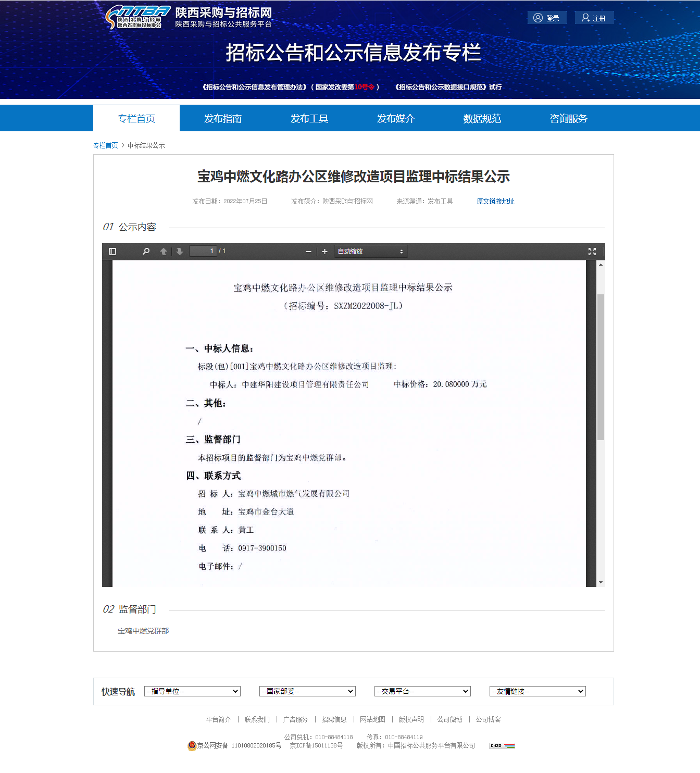This screenshot has height=773, width=700.
Task: Zoom out with the minus icon
Action: point(308,252)
